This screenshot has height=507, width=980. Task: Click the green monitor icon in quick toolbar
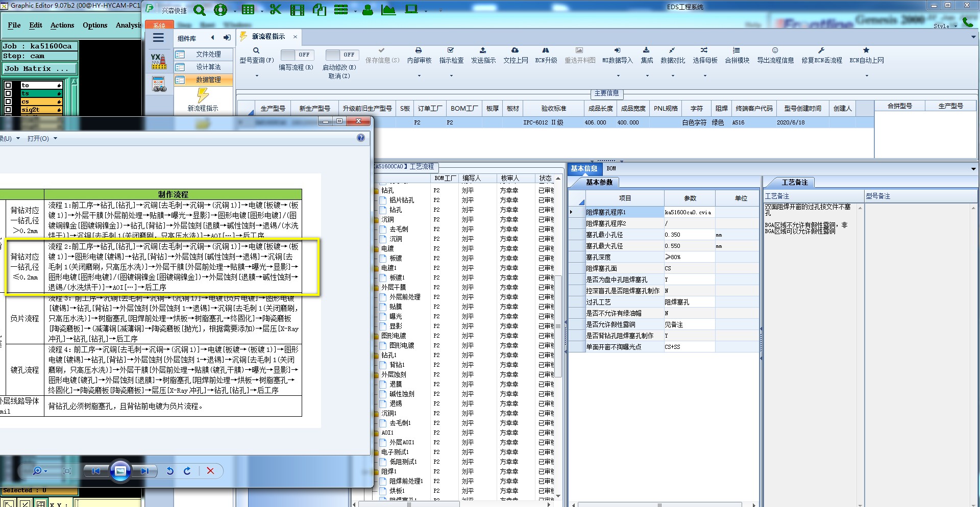pos(411,10)
